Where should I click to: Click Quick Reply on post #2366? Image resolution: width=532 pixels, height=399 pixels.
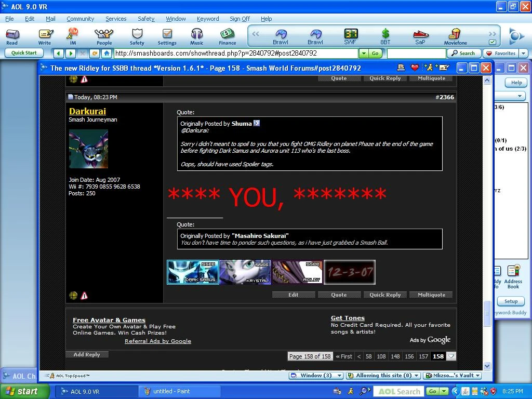tap(385, 295)
